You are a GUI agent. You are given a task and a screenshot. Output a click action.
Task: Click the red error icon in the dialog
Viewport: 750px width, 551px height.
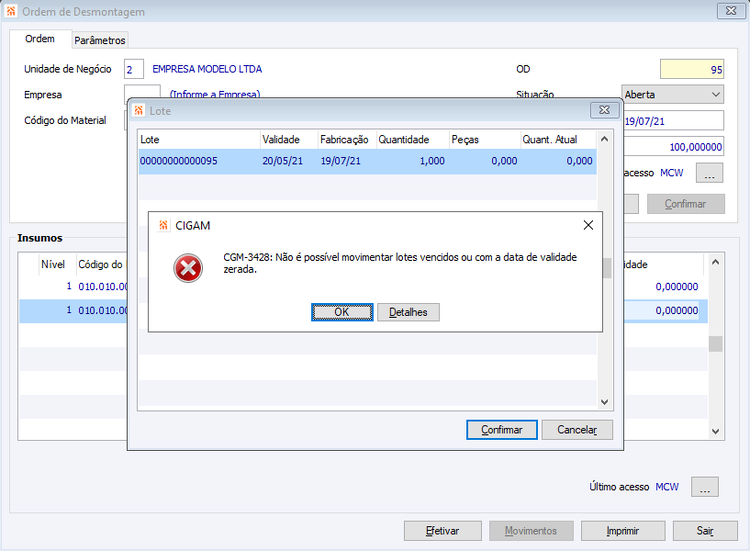tap(188, 268)
